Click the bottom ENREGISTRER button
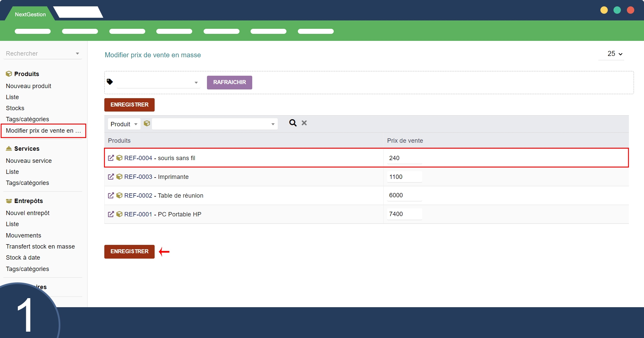Viewport: 644px width, 338px height. tap(129, 252)
